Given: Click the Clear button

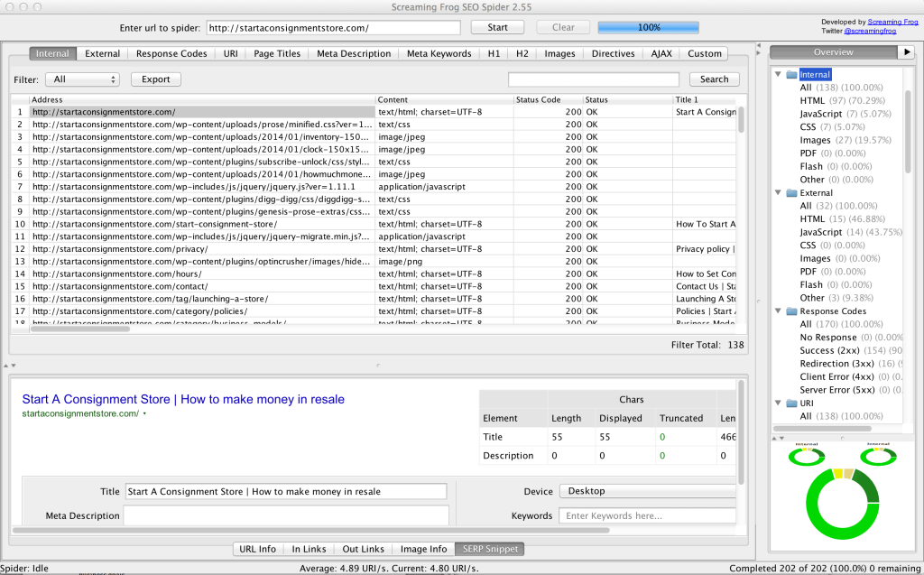Looking at the screenshot, I should tap(563, 28).
